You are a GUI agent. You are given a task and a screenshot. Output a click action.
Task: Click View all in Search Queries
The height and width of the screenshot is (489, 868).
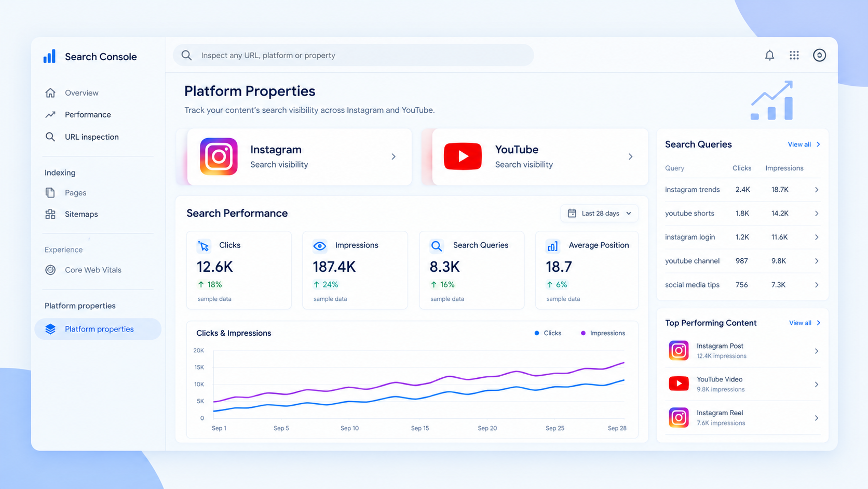coord(804,144)
